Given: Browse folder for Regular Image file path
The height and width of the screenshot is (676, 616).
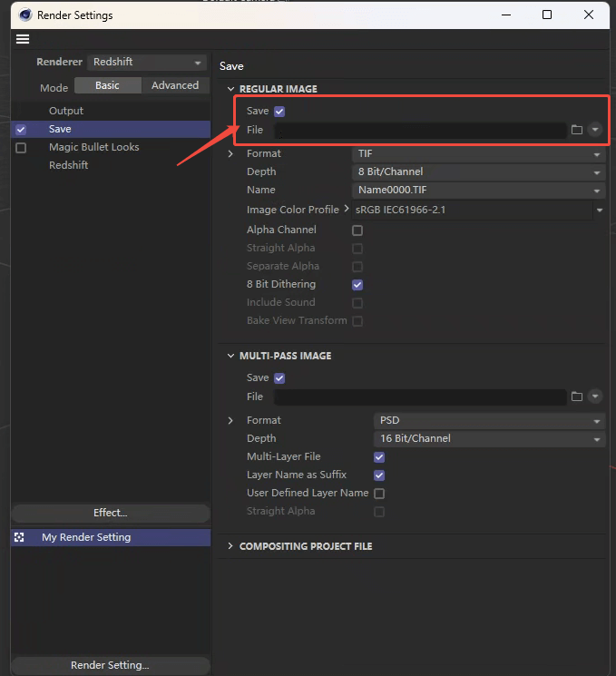Looking at the screenshot, I should [577, 130].
